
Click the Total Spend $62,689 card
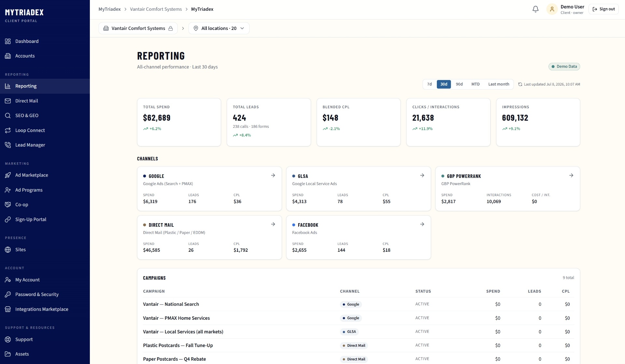[x=179, y=122]
